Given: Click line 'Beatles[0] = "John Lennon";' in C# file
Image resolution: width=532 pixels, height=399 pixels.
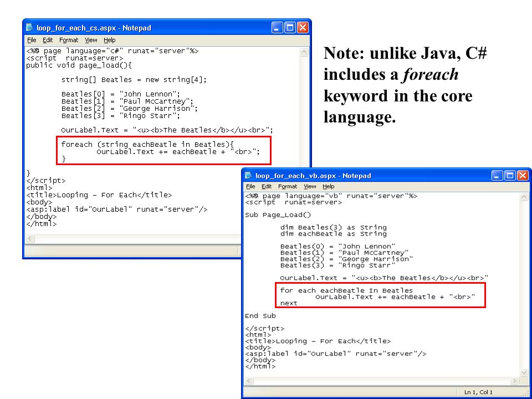Looking at the screenshot, I should point(120,94).
